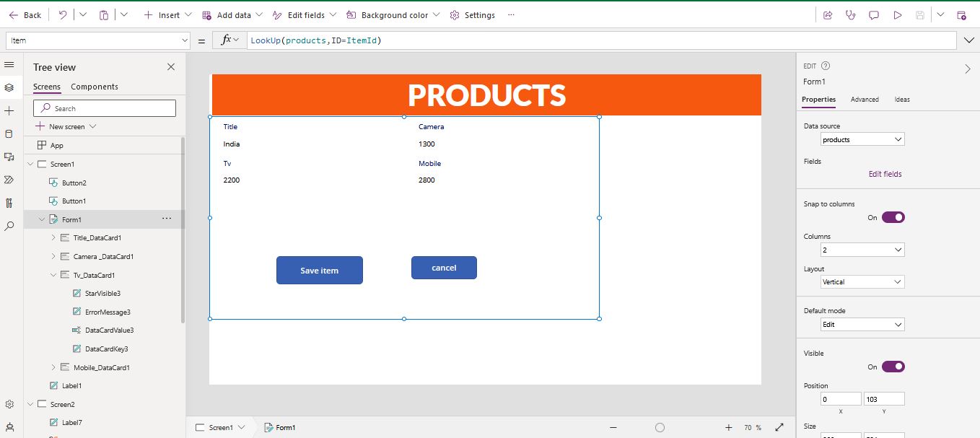
Task: Open the Default mode dropdown
Action: (x=862, y=324)
